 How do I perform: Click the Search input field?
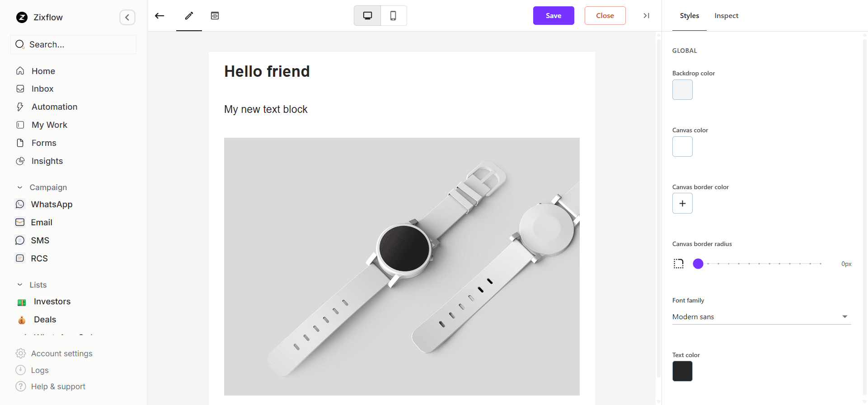(x=77, y=45)
